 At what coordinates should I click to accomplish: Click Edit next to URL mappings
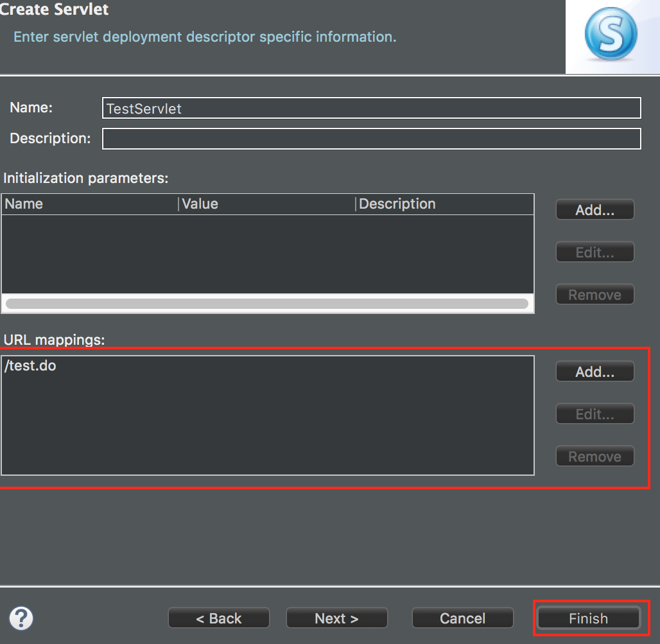594,413
